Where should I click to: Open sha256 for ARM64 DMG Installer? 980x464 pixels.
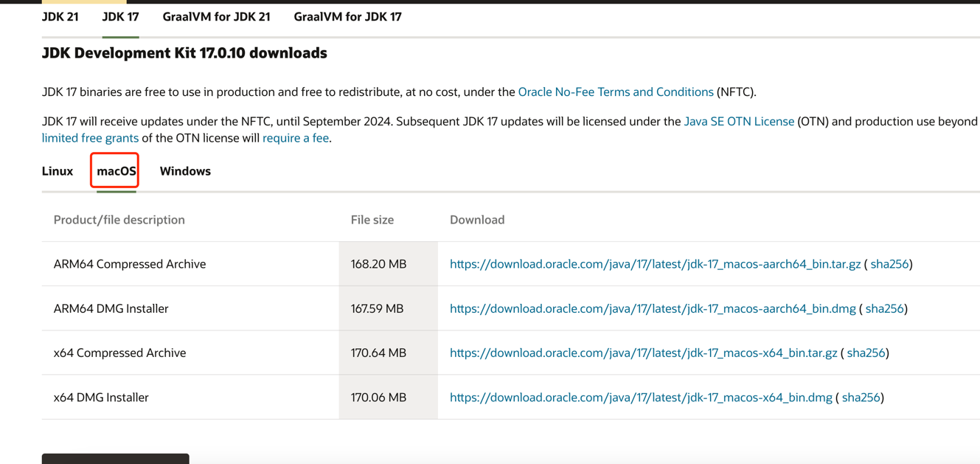pos(884,308)
